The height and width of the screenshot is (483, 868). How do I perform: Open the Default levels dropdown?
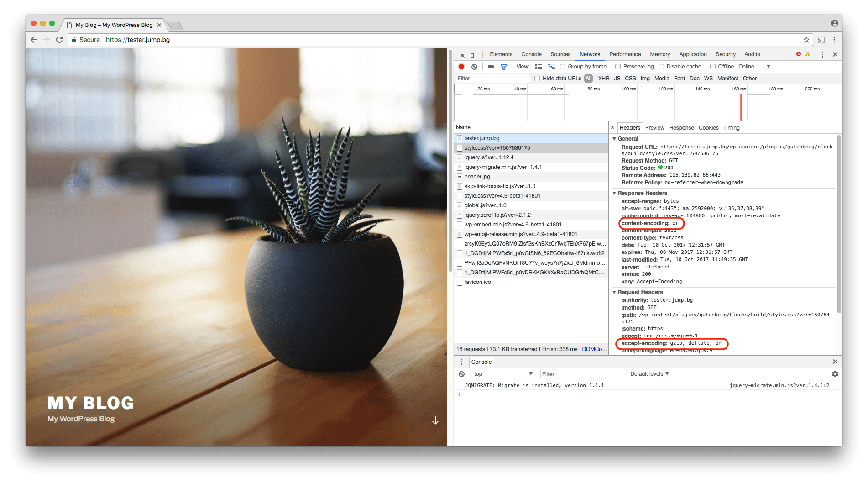(649, 374)
